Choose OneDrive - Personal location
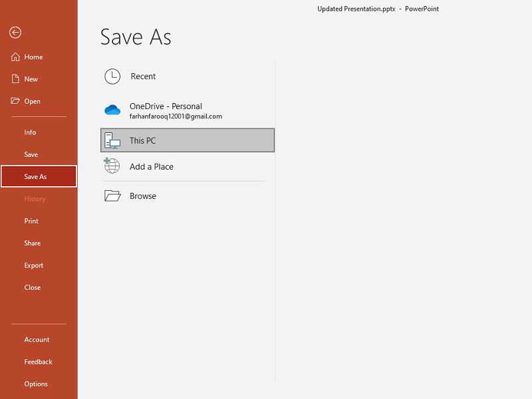 click(x=188, y=110)
